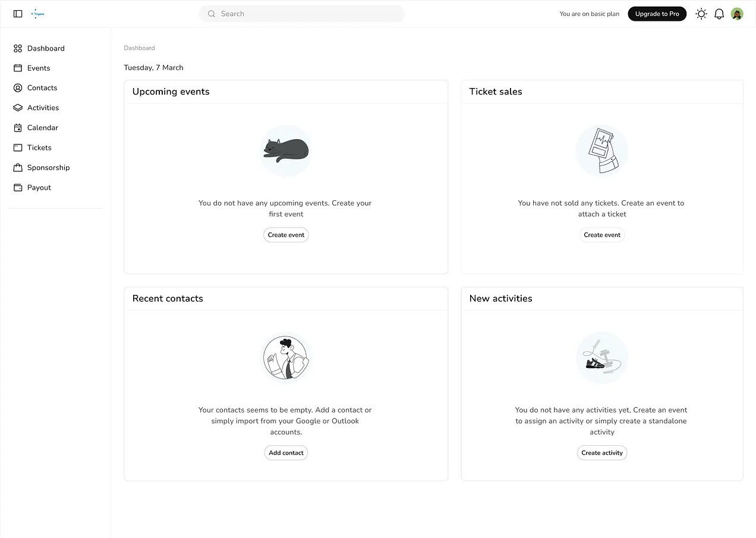Toggle the light/dark theme sun icon
The image size is (756, 538).
701,14
